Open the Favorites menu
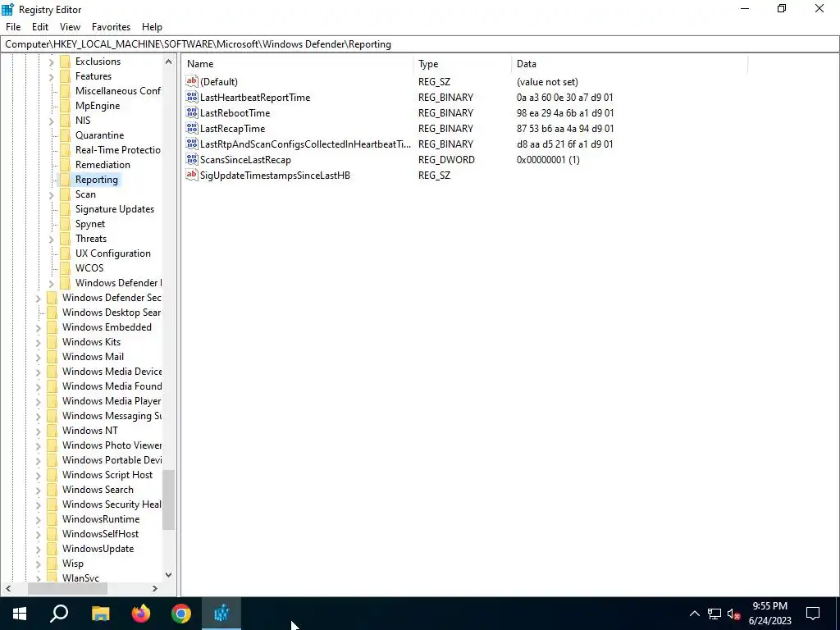 click(111, 27)
